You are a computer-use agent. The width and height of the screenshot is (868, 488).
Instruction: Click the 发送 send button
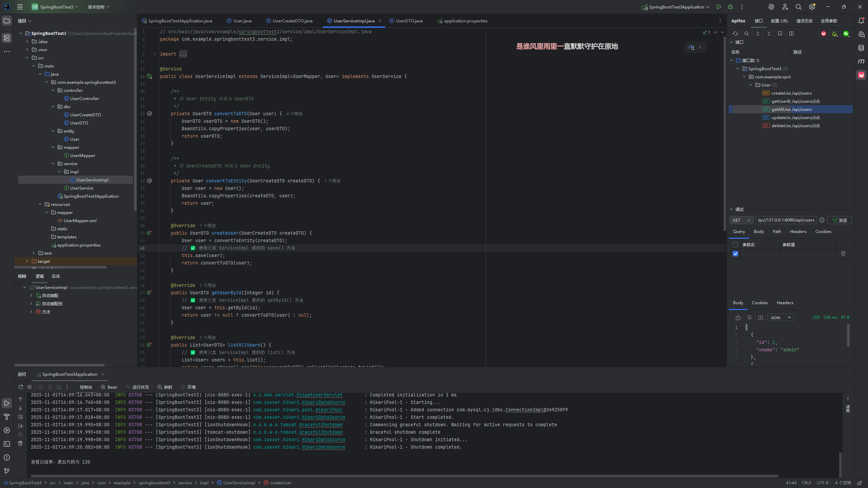pos(840,220)
